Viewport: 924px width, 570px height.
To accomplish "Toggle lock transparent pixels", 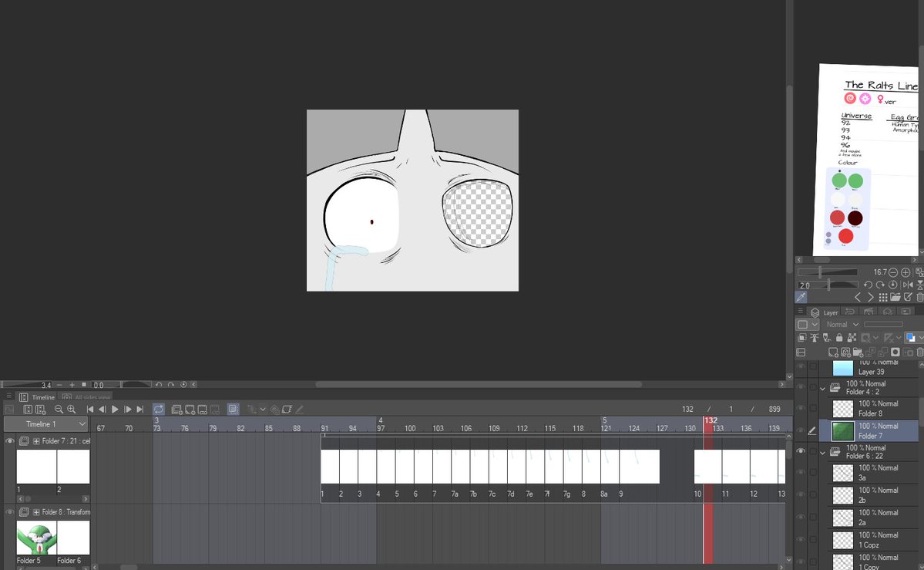I will [x=852, y=338].
